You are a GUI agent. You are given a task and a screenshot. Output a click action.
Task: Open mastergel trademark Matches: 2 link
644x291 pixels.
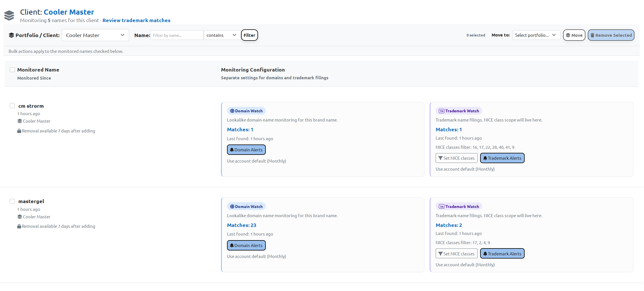449,225
